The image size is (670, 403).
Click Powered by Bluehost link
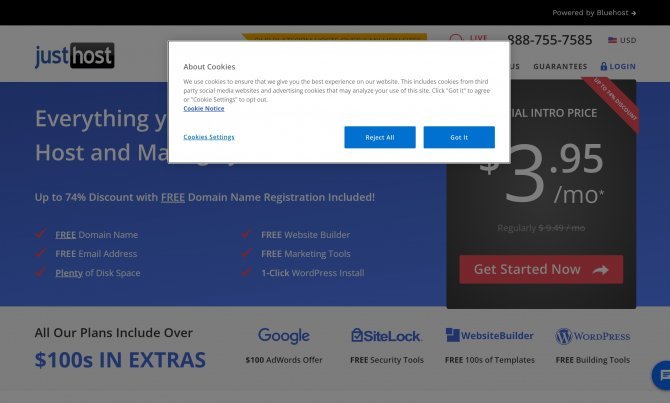[594, 13]
